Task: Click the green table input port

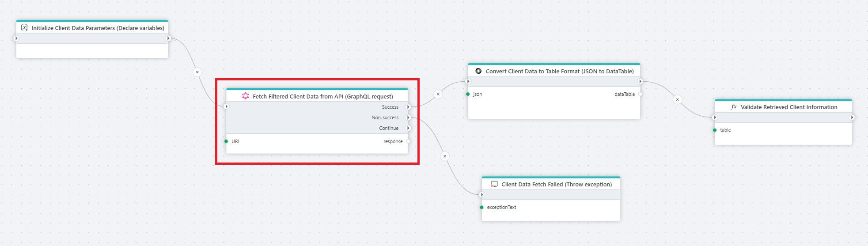Action: [x=715, y=130]
